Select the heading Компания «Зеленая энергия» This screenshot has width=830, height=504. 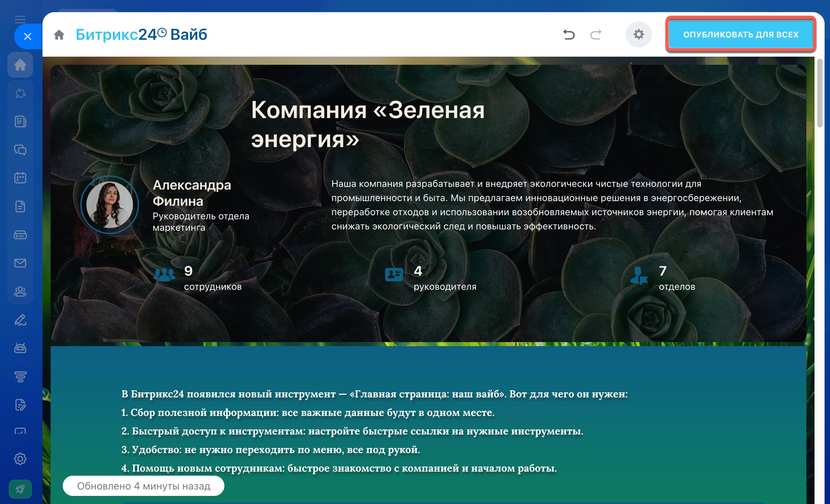click(x=368, y=124)
